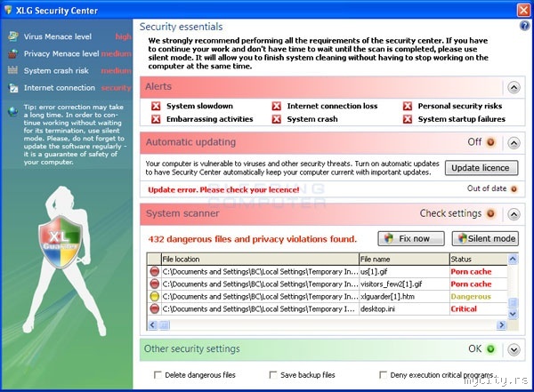The width and height of the screenshot is (534, 392).
Task: Click scan list vertical scrollbar up arrow
Action: tap(513, 260)
